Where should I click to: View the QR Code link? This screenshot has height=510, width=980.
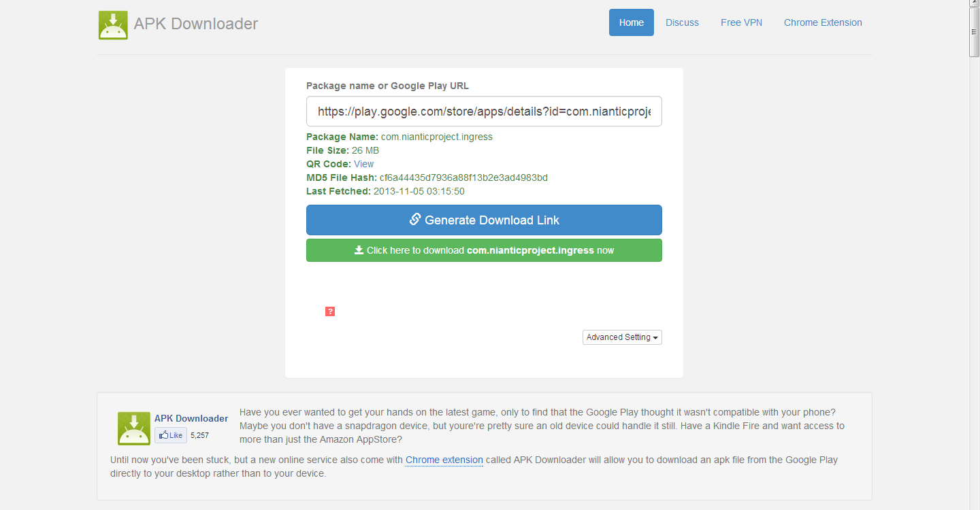(x=363, y=164)
